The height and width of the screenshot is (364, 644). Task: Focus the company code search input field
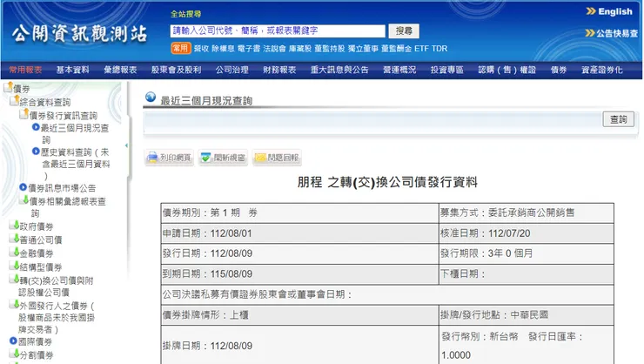[x=278, y=30]
